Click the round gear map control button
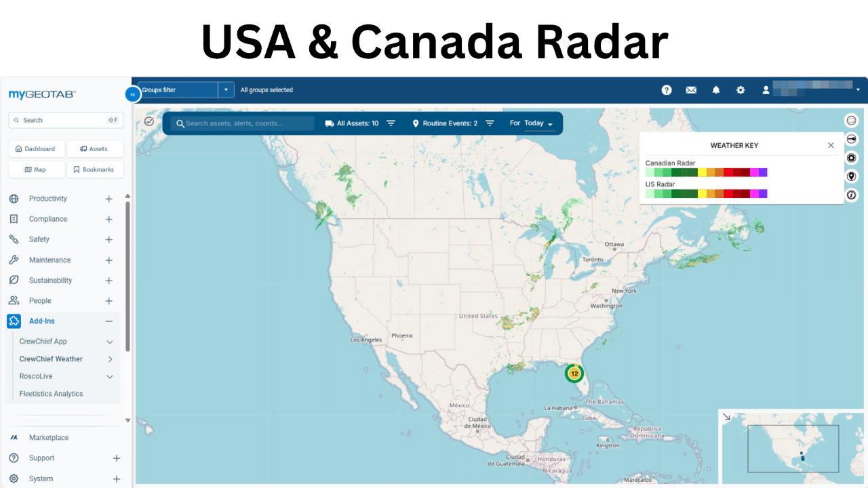 (852, 158)
